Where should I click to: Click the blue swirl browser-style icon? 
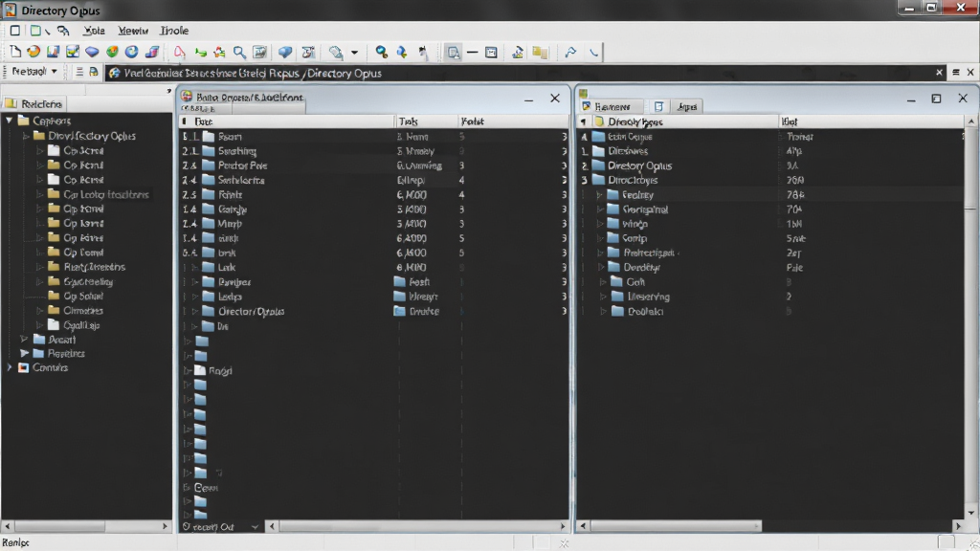[x=131, y=52]
